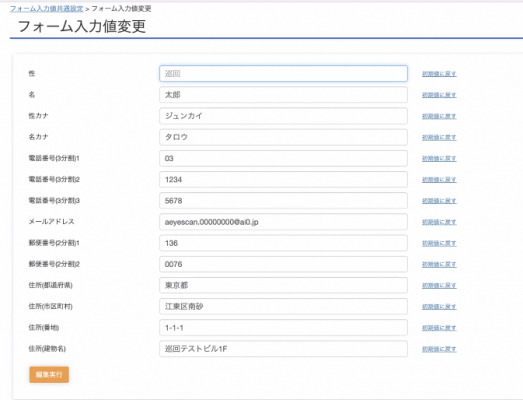Viewport: 523px width, 400px height.
Task: Click the orange 編集実行 button
Action: pos(49,374)
